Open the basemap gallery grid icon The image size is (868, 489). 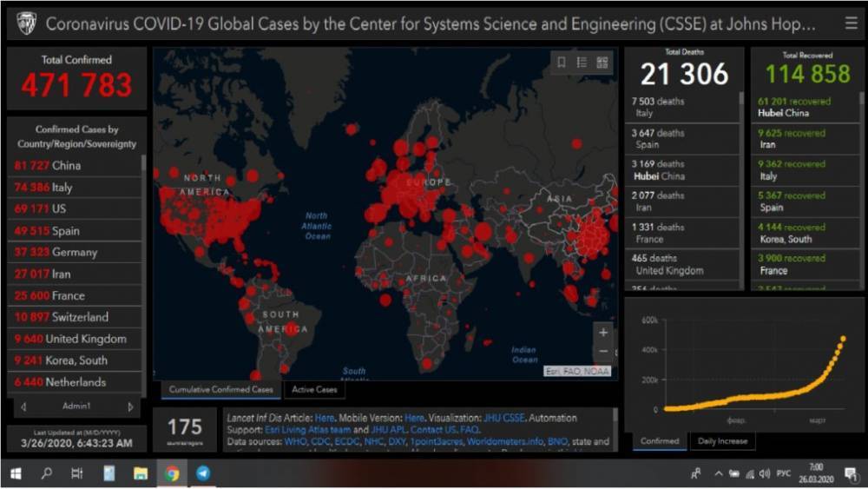point(602,63)
